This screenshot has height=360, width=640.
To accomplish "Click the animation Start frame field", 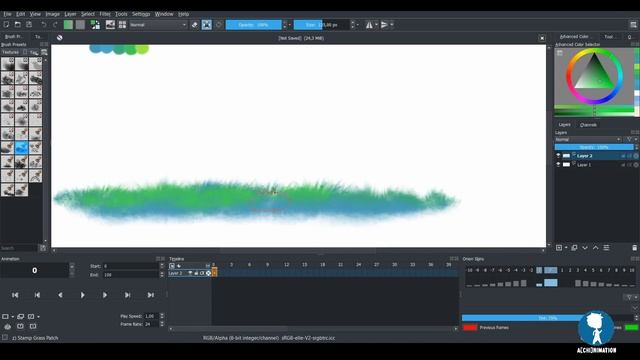I will (x=130, y=266).
